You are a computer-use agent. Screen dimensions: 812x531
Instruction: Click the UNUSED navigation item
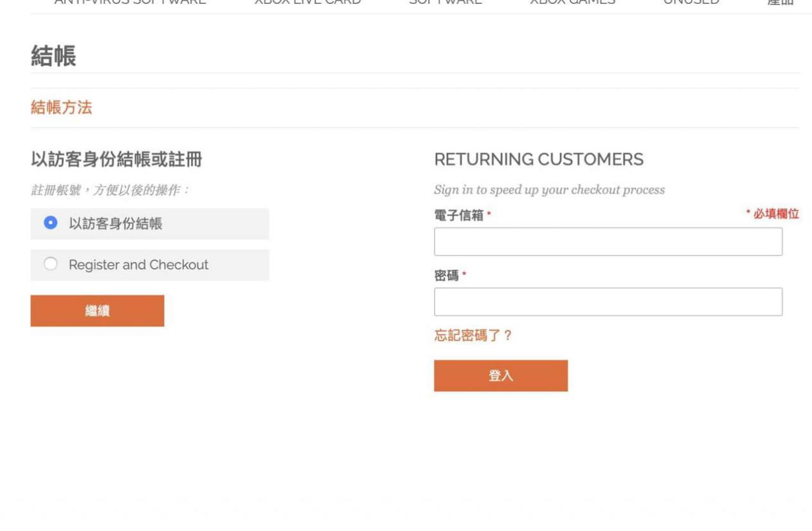pos(692,3)
